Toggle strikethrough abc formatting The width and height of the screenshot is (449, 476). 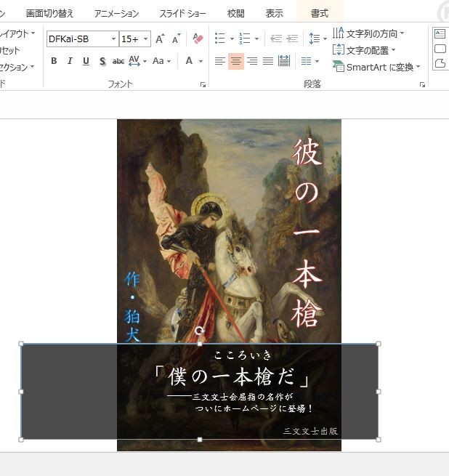[118, 61]
